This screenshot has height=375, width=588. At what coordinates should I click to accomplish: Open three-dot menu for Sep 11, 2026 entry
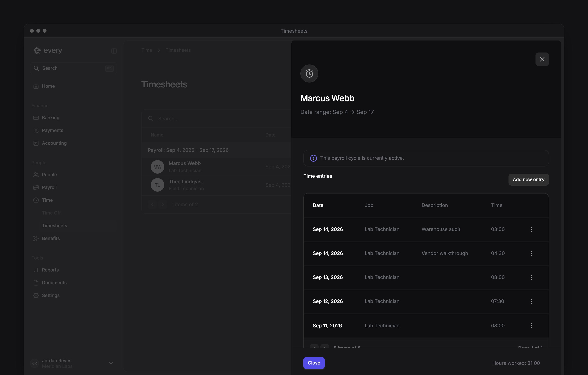pyautogui.click(x=531, y=325)
